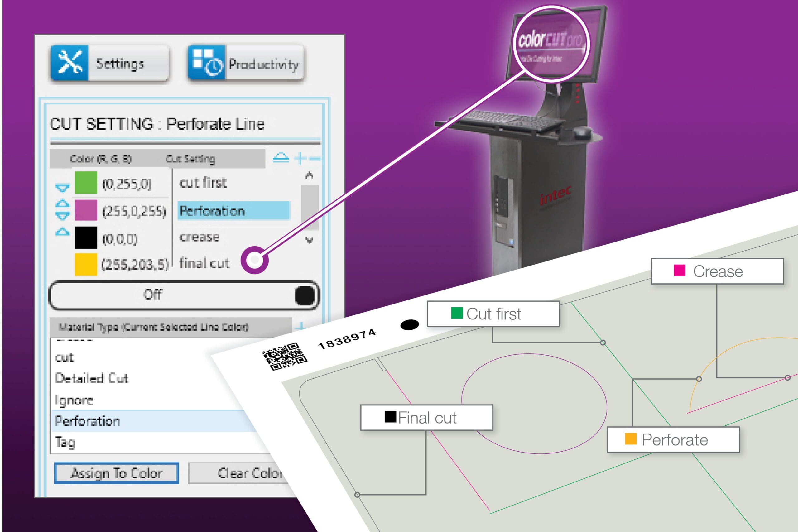Choose 'Ignore' in material type list
Image resolution: width=798 pixels, height=532 pixels.
pyautogui.click(x=74, y=400)
